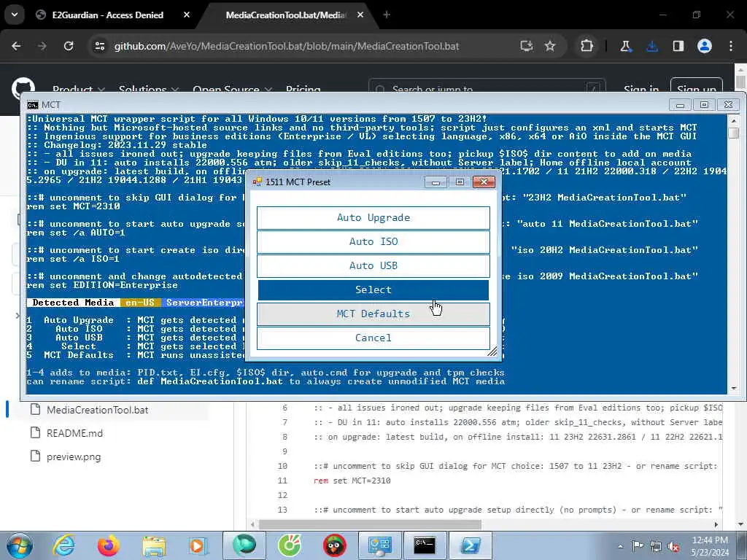Close the MediaCreationTool.bat tab
The width and height of the screenshot is (747, 560).
click(360, 15)
